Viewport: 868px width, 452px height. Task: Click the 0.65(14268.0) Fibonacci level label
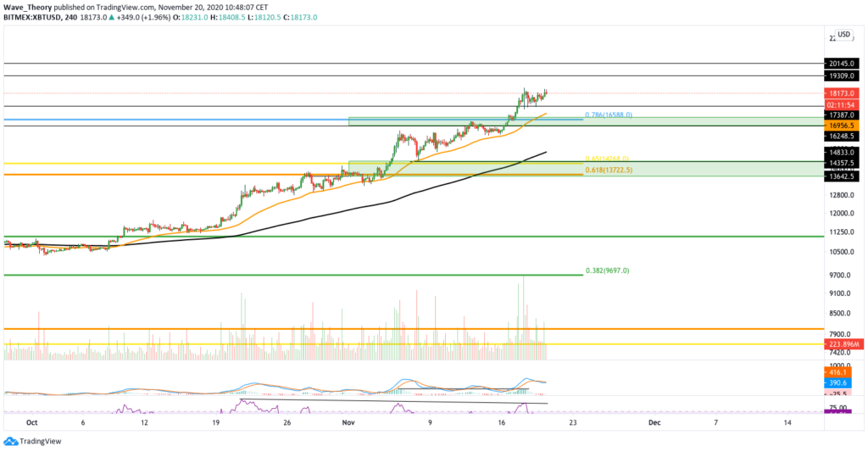click(x=607, y=159)
